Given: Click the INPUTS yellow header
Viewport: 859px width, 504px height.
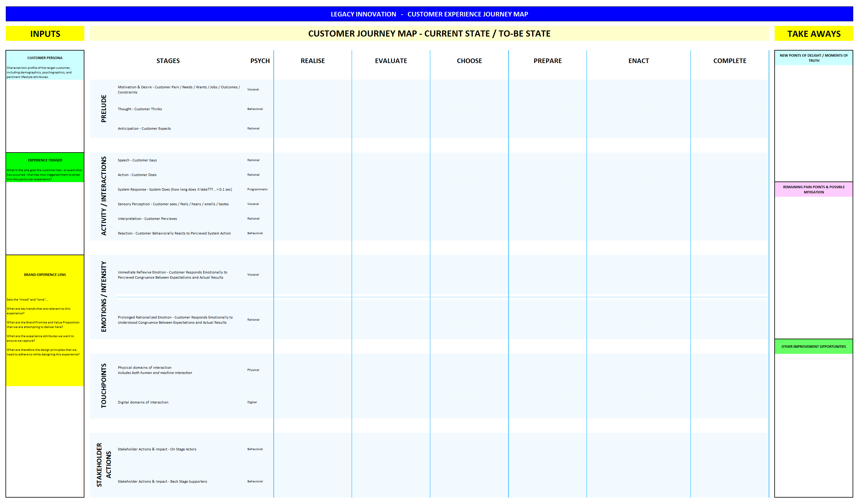Looking at the screenshot, I should point(45,33).
